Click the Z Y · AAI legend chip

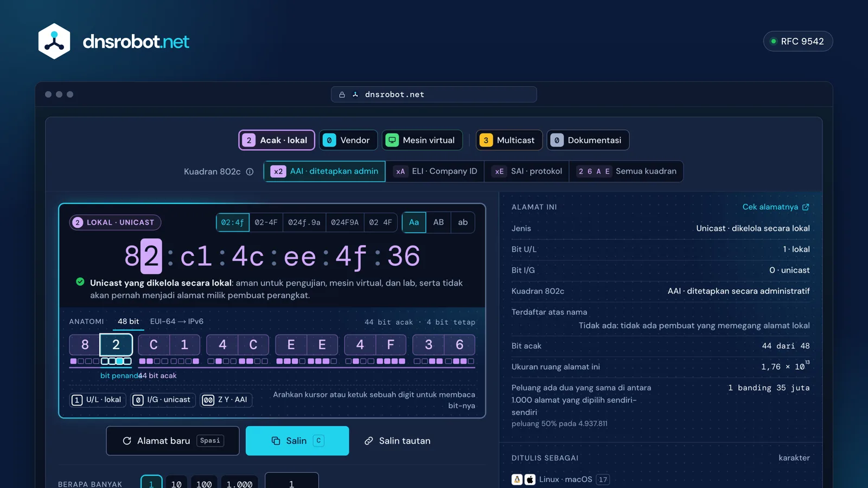click(226, 400)
